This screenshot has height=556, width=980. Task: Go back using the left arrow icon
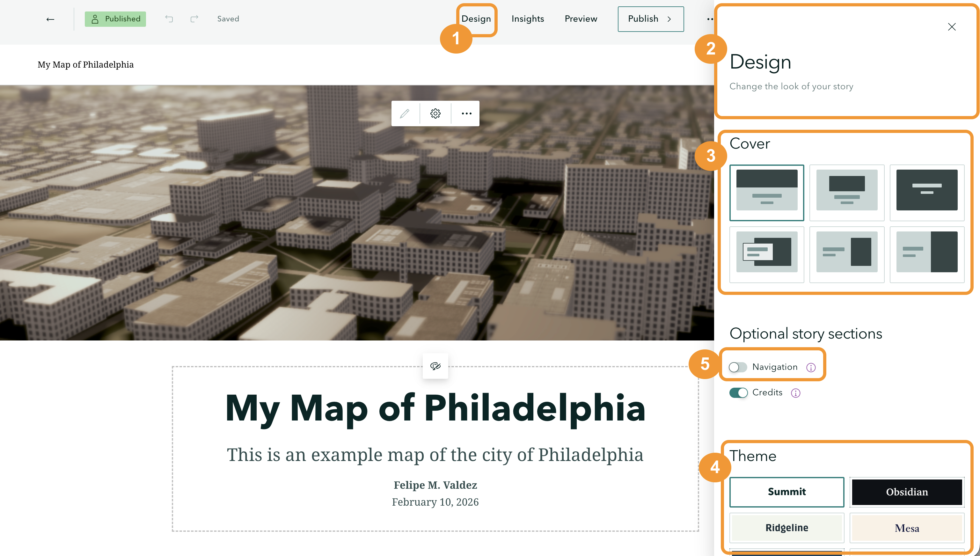click(50, 19)
